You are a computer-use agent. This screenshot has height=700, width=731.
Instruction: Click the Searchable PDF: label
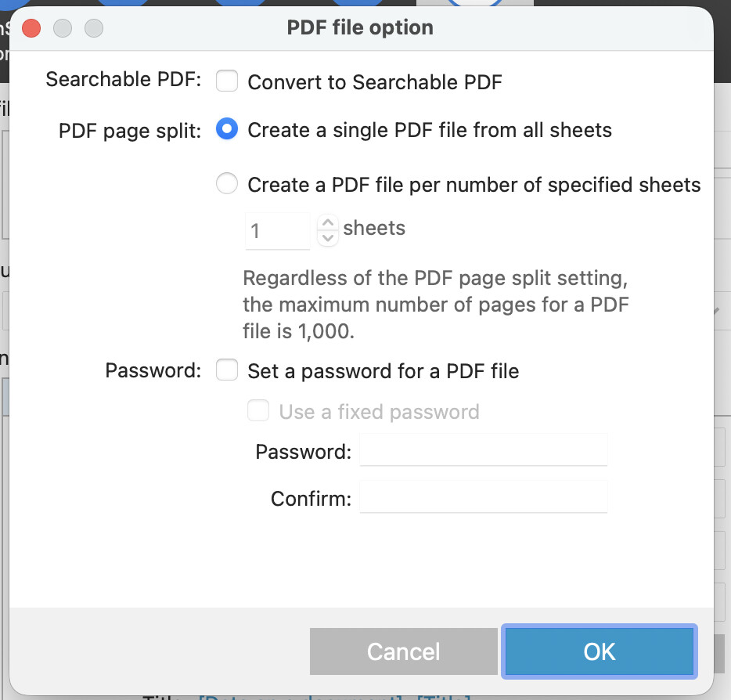(124, 80)
